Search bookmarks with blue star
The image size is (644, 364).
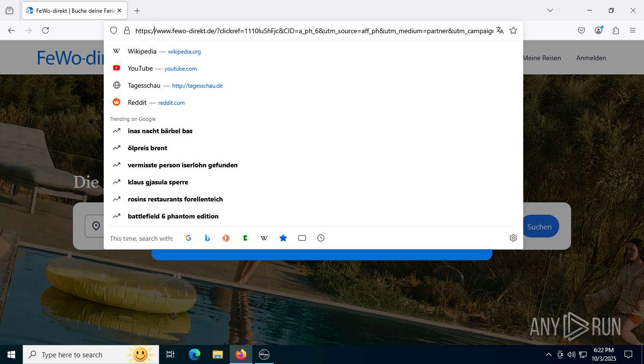[x=283, y=238]
